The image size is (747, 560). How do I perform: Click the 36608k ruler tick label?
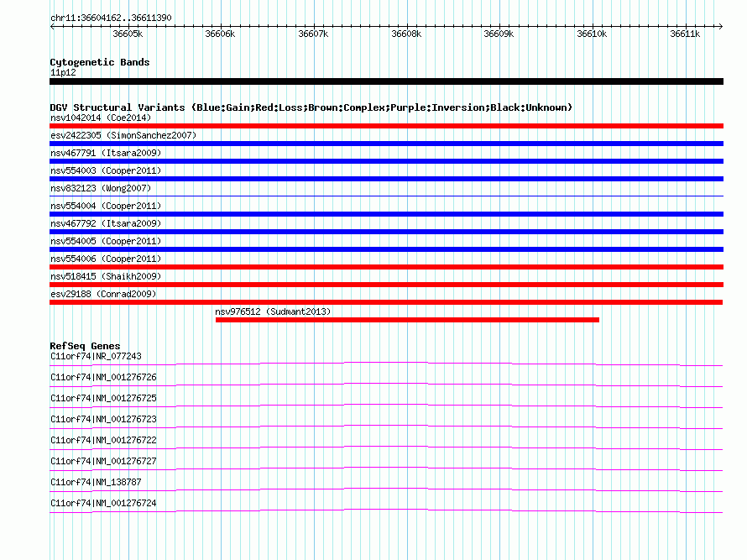(x=406, y=34)
